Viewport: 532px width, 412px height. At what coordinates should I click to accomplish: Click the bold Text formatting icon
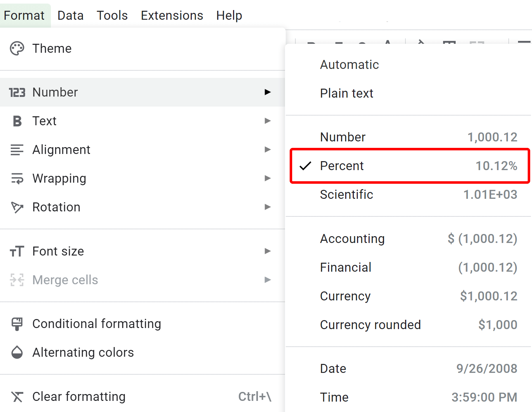click(x=17, y=121)
